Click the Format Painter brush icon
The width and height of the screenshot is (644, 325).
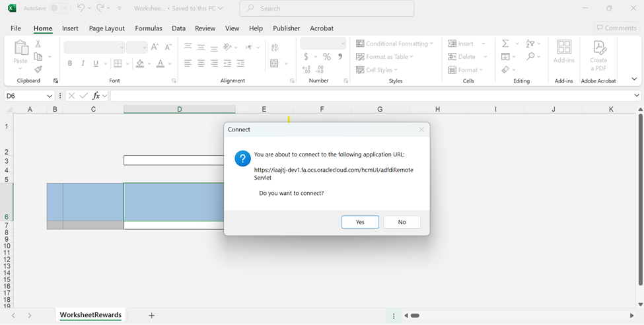[38, 69]
